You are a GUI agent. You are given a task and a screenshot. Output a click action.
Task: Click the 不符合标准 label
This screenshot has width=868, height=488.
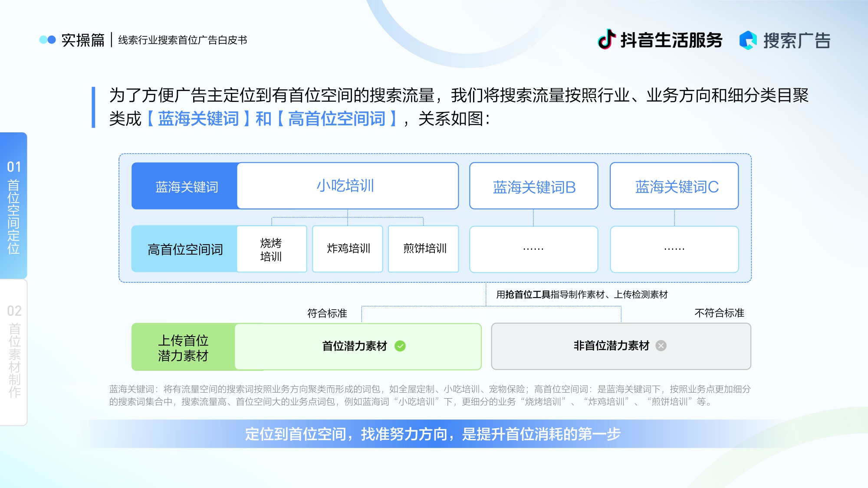719,313
